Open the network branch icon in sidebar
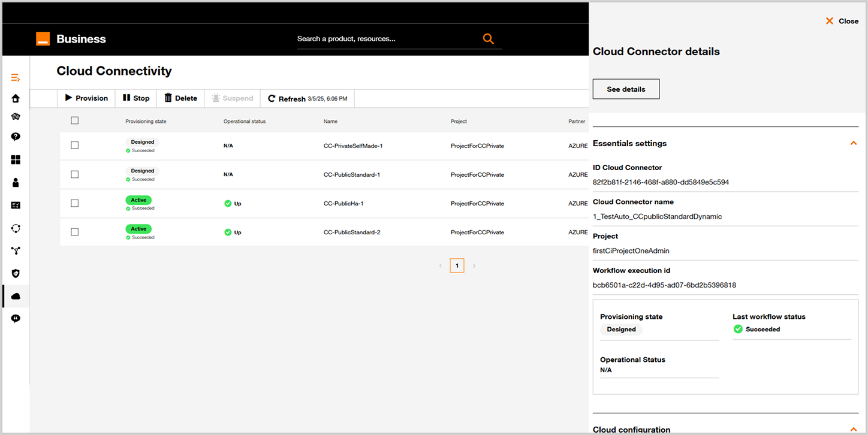The width and height of the screenshot is (868, 435). 16,251
